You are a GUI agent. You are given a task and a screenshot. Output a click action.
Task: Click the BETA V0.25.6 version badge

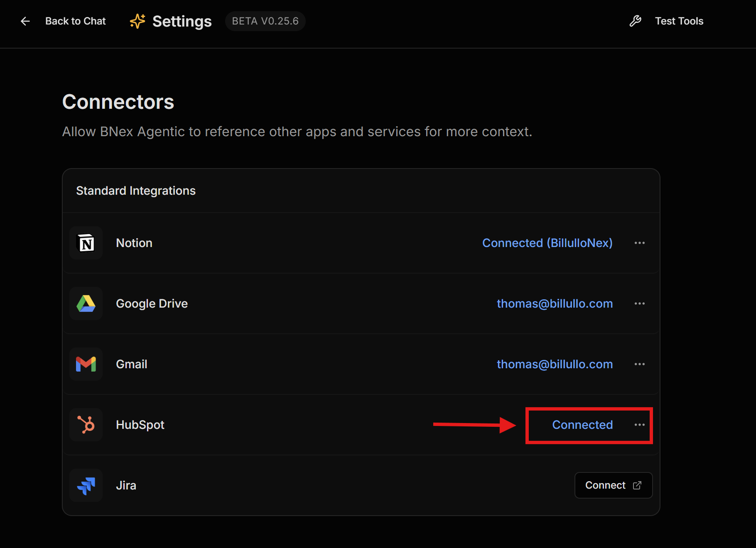265,21
